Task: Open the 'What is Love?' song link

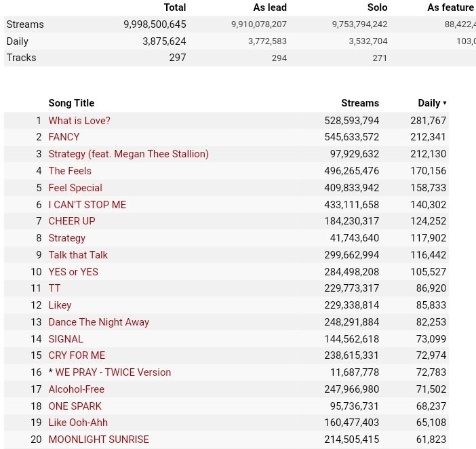Action: [79, 121]
